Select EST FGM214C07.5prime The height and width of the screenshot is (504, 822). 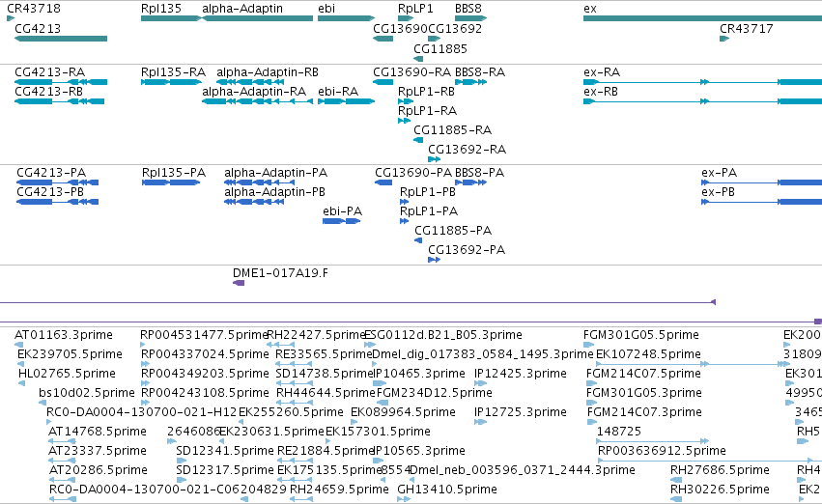[x=643, y=374]
